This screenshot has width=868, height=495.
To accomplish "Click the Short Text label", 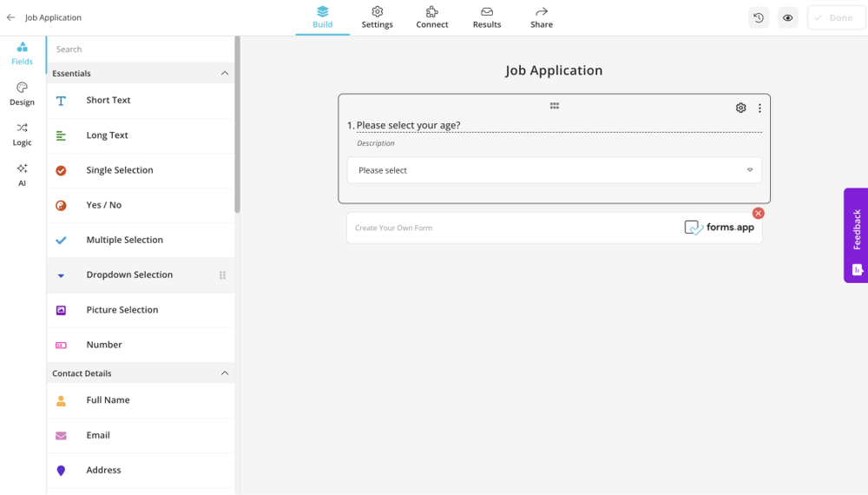I will point(108,100).
